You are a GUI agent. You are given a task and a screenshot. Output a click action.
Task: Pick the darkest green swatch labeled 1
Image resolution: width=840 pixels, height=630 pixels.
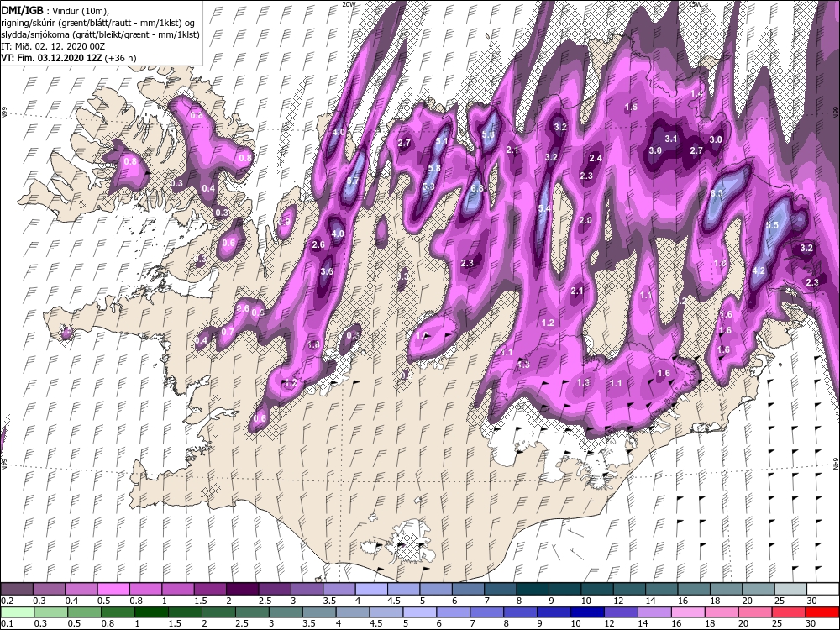pos(151,613)
